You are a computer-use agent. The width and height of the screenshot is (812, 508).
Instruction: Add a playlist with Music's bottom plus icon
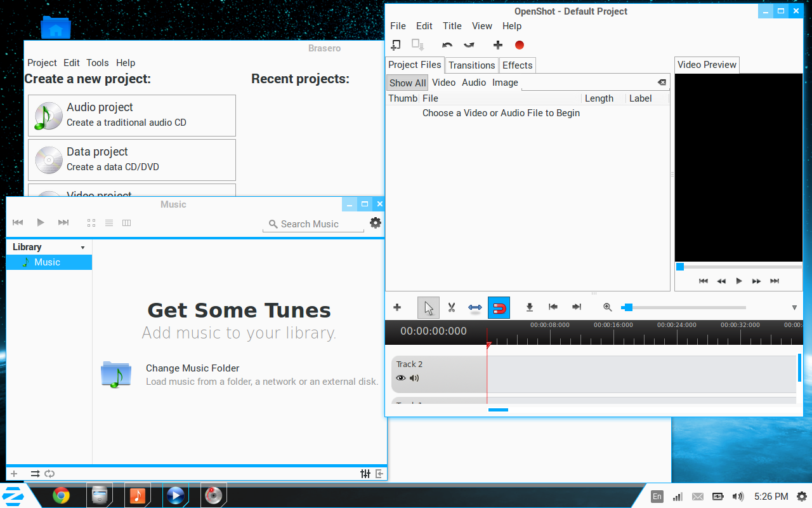pyautogui.click(x=14, y=474)
